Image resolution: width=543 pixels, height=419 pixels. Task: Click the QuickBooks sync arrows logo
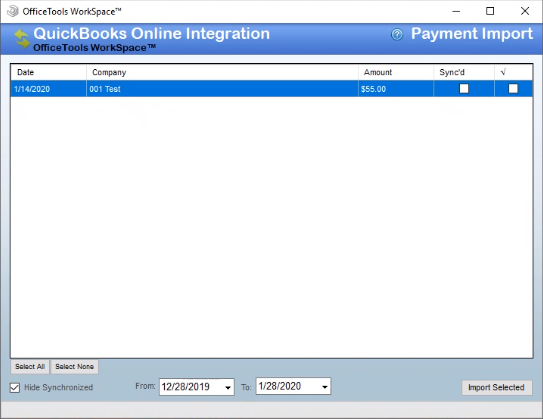click(x=21, y=38)
